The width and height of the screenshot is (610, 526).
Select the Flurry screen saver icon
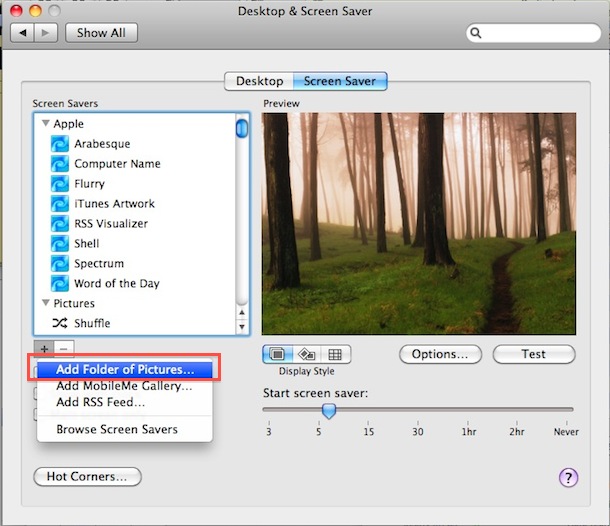(60, 184)
